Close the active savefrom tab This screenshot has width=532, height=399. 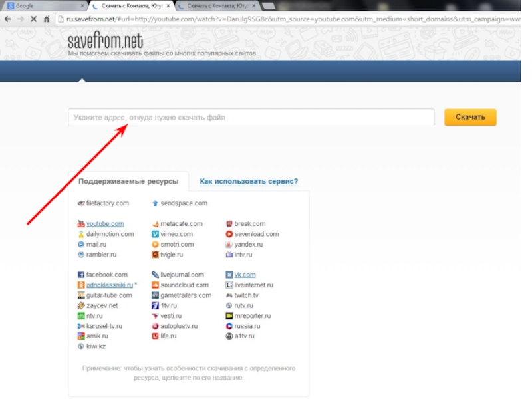(x=168, y=6)
